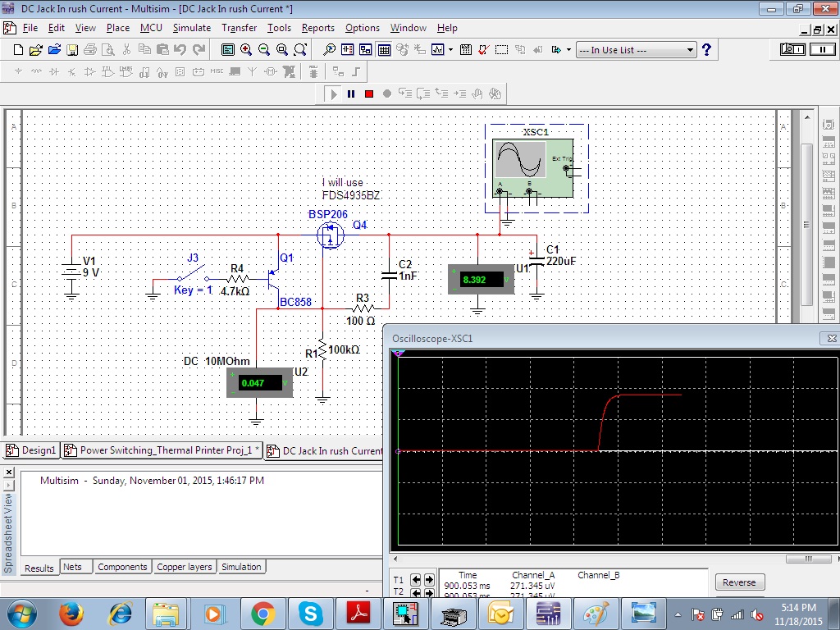Open the spreadsheet view grid icon
This screenshot has height=630, width=840.
pyautogui.click(x=384, y=50)
